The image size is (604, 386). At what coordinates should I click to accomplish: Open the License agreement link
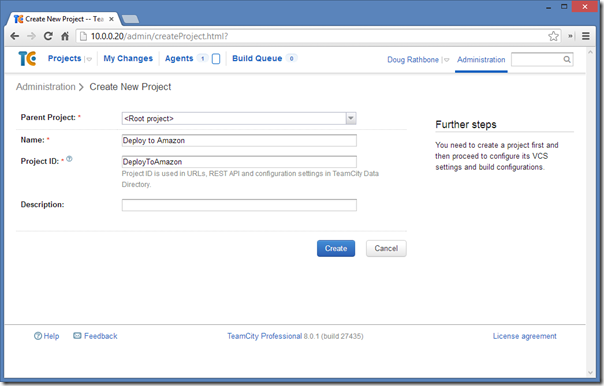[x=524, y=336]
